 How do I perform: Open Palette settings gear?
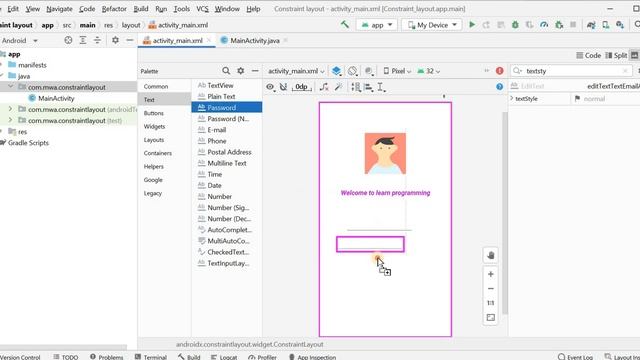[240, 71]
